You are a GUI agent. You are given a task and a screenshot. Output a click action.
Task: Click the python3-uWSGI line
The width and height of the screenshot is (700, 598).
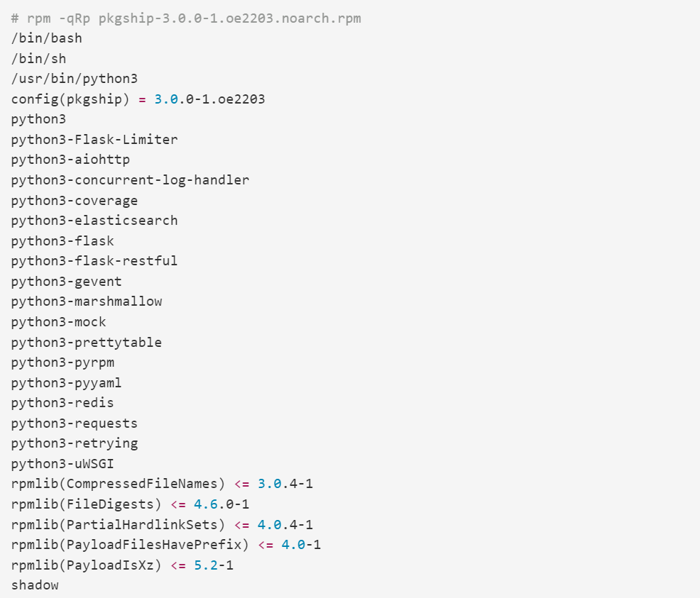tap(62, 463)
